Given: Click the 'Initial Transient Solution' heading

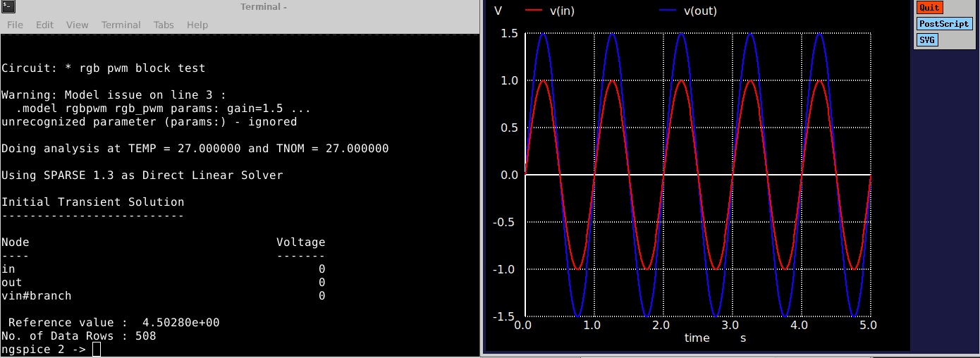Looking at the screenshot, I should [x=93, y=202].
